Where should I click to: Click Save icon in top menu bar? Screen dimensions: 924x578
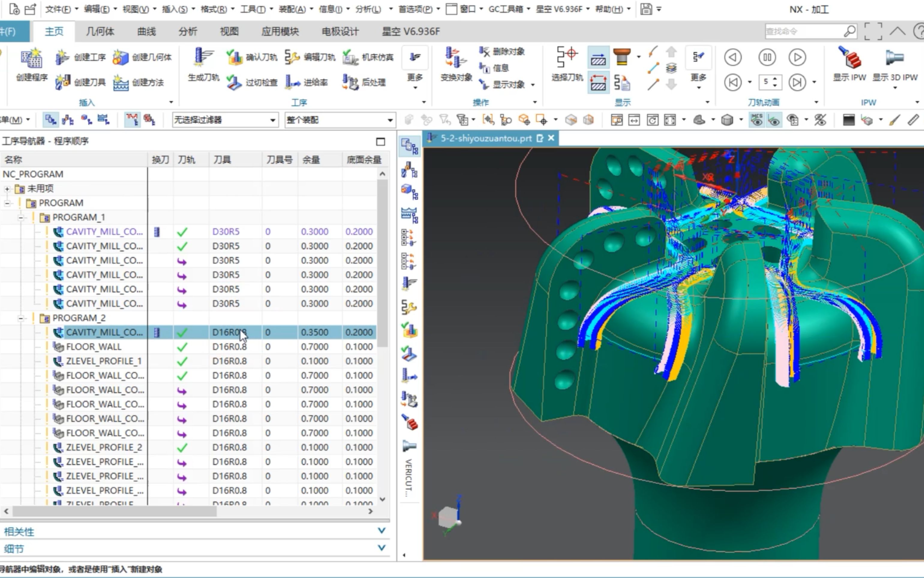646,9
